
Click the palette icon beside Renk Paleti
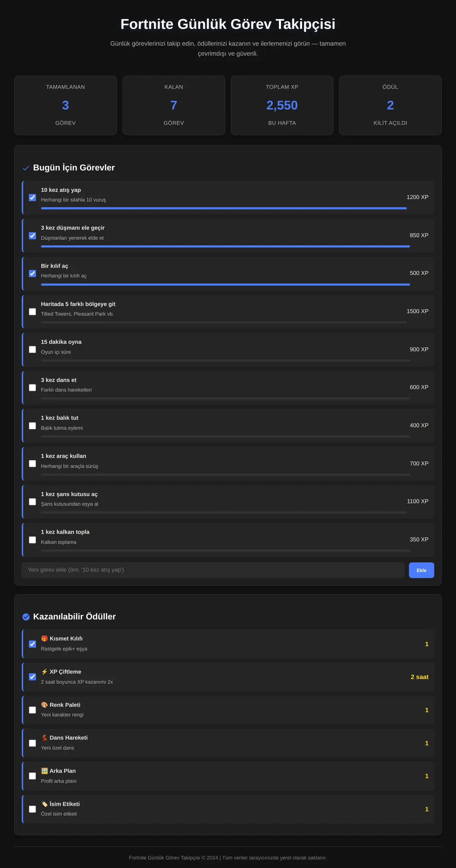click(x=44, y=705)
